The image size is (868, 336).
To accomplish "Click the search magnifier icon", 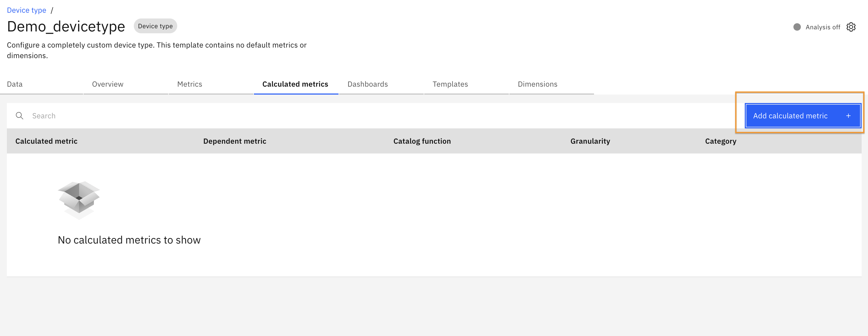I will (20, 116).
